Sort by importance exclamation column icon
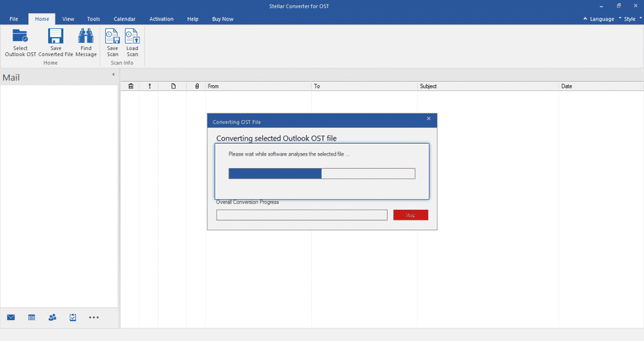 (149, 86)
